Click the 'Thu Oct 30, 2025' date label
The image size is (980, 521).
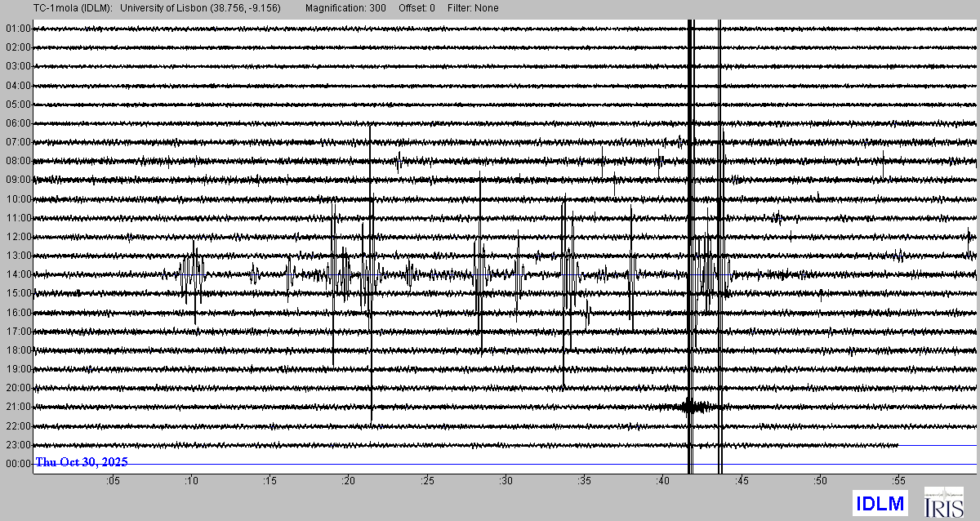point(82,462)
